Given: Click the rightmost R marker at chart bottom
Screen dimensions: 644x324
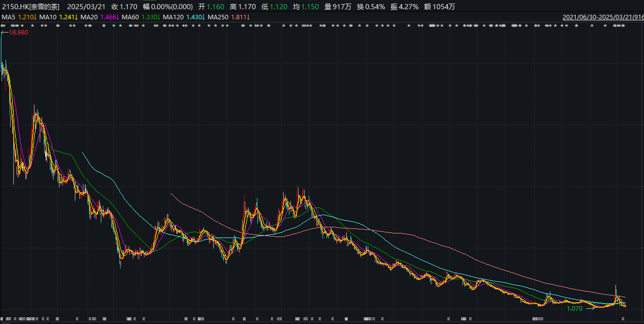Looking at the screenshot, I should pos(623,319).
